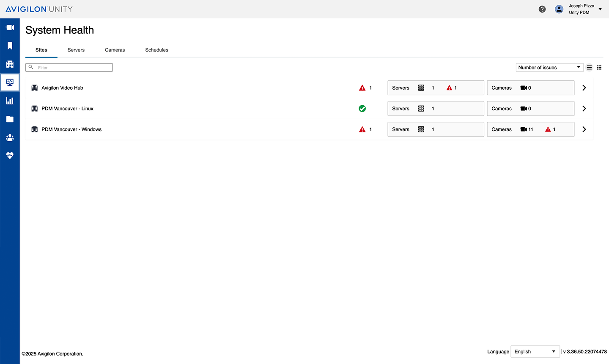Expand Avigilon Video Hub details chevron
The image size is (609, 364).
(584, 88)
